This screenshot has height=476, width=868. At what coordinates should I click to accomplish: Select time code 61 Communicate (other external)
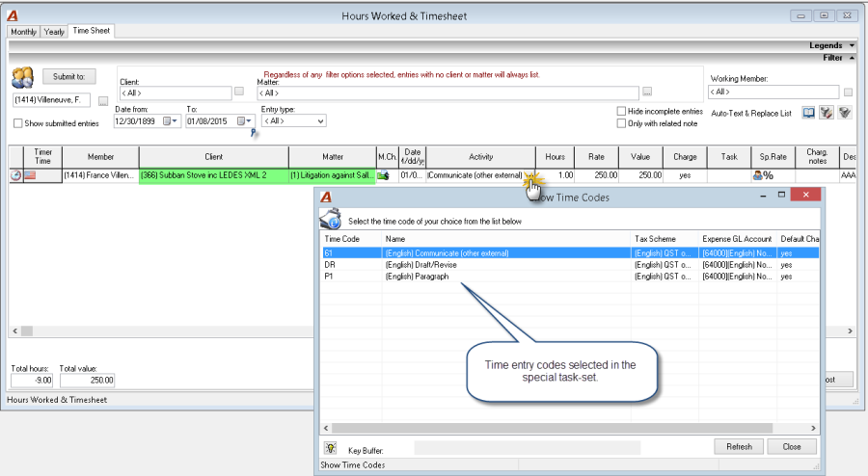[570, 253]
